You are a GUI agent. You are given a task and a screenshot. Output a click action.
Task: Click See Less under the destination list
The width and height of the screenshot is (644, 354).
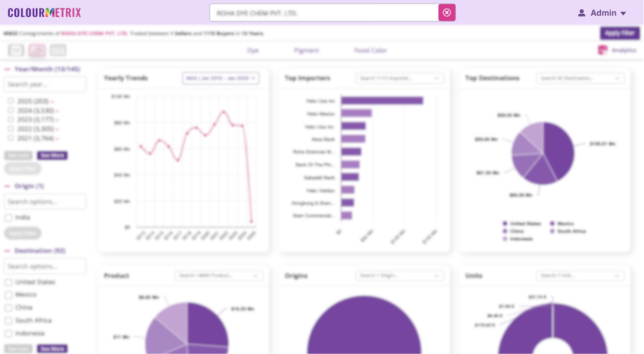(x=19, y=349)
